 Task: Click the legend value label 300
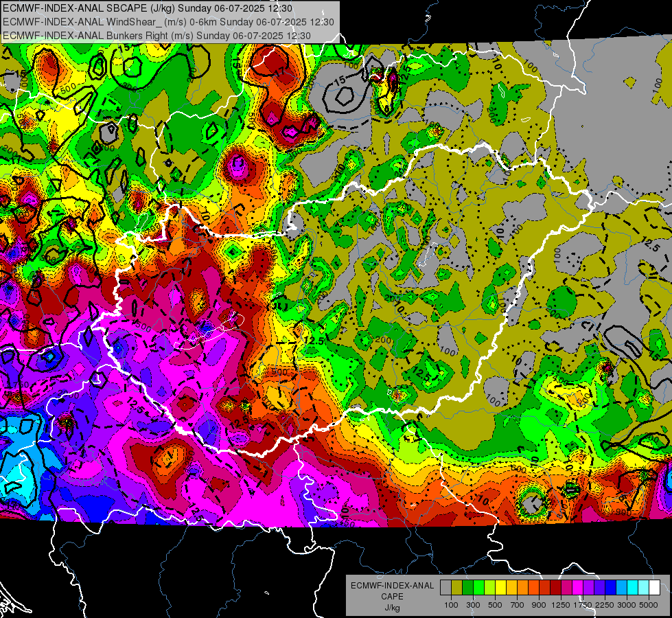pos(473,605)
